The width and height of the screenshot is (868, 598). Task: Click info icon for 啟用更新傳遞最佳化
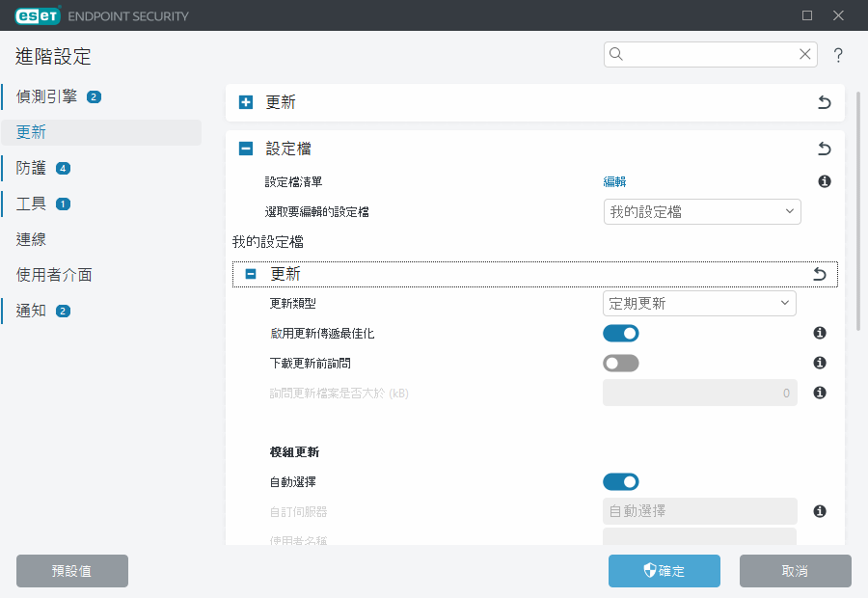820,333
